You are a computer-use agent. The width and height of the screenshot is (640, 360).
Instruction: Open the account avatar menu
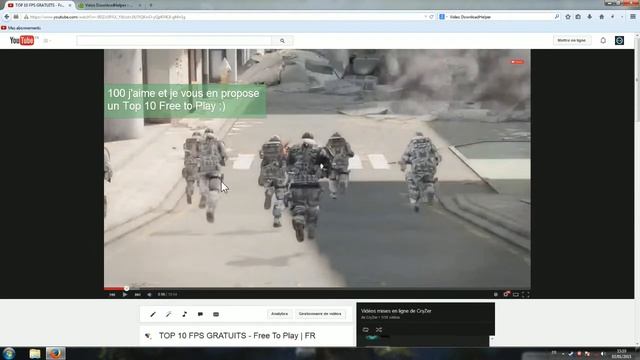(619, 40)
